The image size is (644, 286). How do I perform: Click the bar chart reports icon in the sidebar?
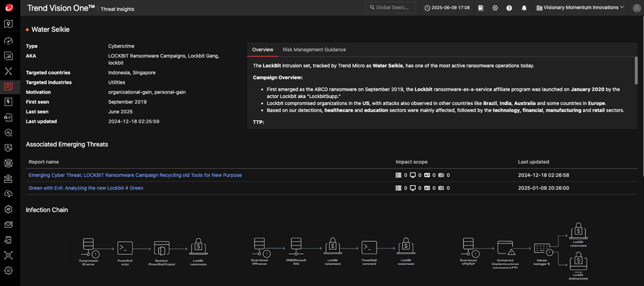pyautogui.click(x=9, y=56)
